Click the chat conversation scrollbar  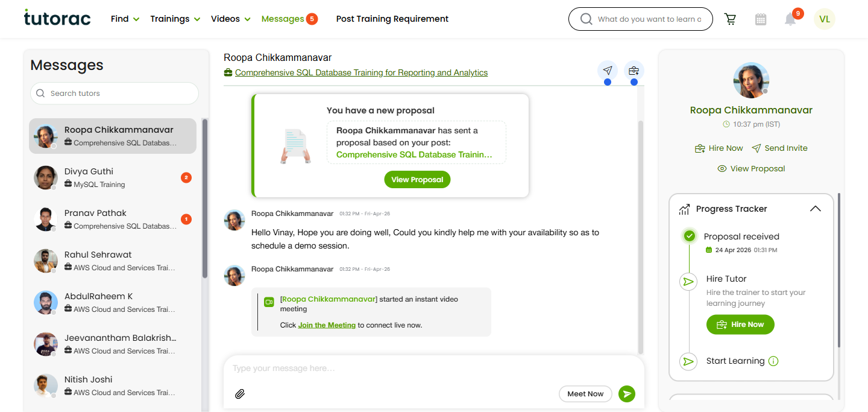click(x=641, y=236)
